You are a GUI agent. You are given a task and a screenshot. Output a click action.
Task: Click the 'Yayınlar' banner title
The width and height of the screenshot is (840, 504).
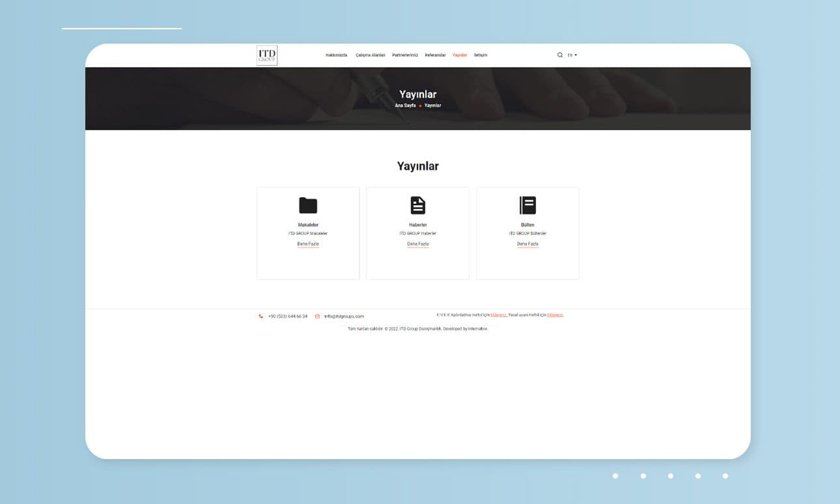(x=418, y=94)
